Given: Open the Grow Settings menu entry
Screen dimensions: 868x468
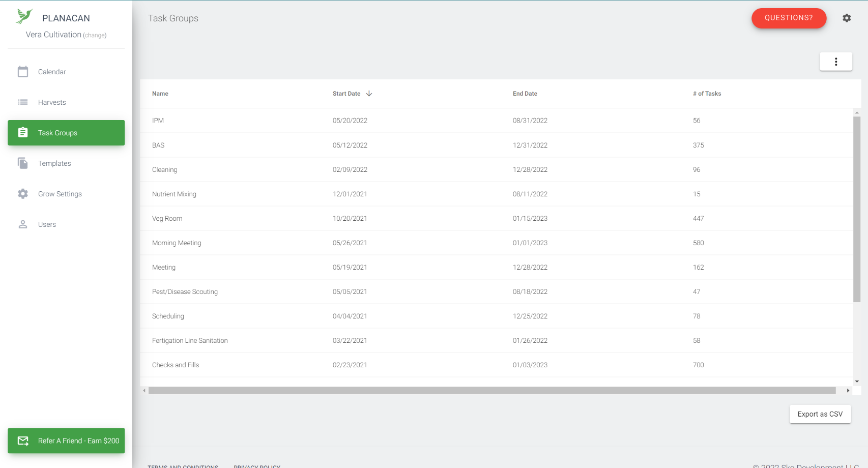Looking at the screenshot, I should 60,194.
